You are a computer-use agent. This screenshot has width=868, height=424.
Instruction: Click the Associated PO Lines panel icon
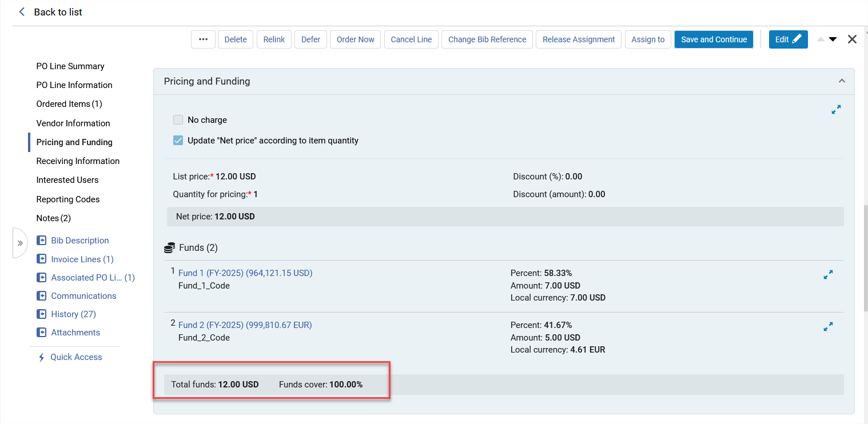41,277
